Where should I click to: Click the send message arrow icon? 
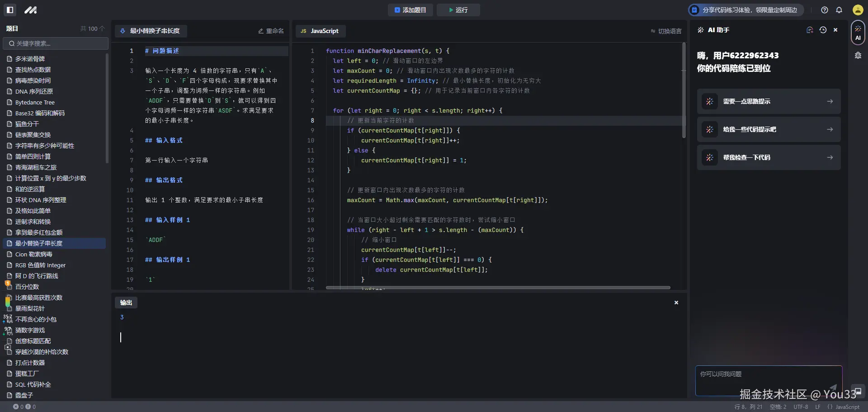[x=833, y=388]
